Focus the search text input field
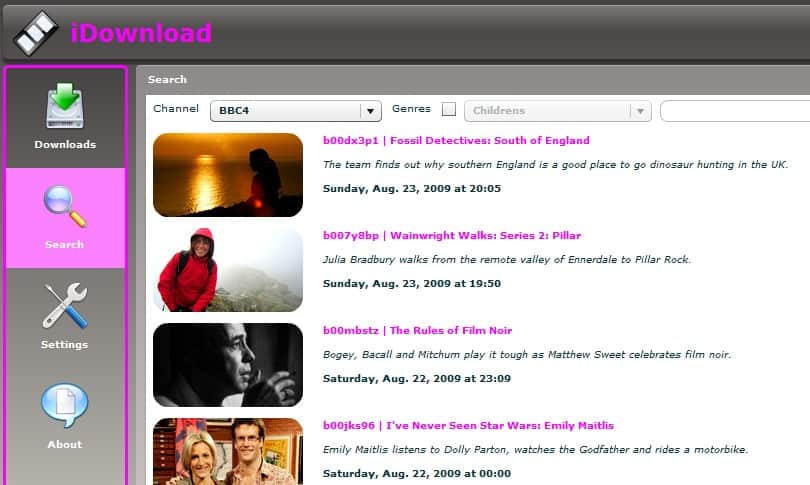The width and height of the screenshot is (810, 485). tap(735, 111)
